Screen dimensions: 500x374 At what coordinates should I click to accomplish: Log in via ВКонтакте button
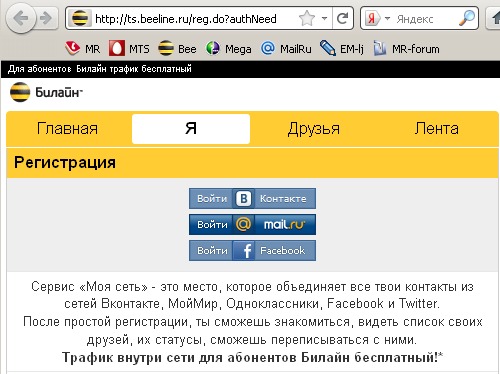pos(252,198)
